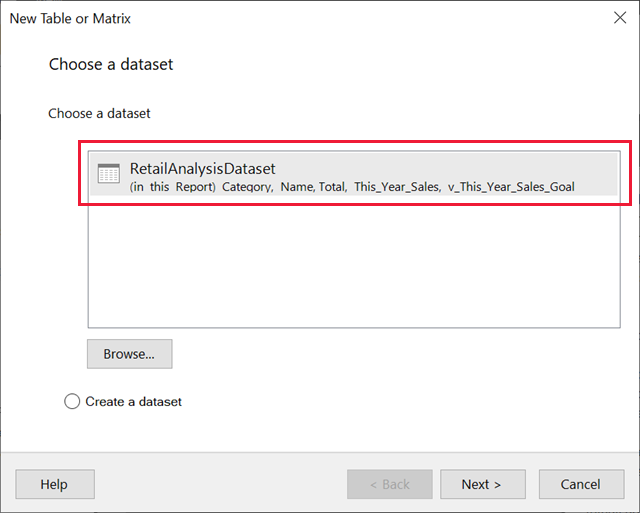Screen dimensions: 640x513
Task: Select the Create a dataset radio button
Action: 72,401
